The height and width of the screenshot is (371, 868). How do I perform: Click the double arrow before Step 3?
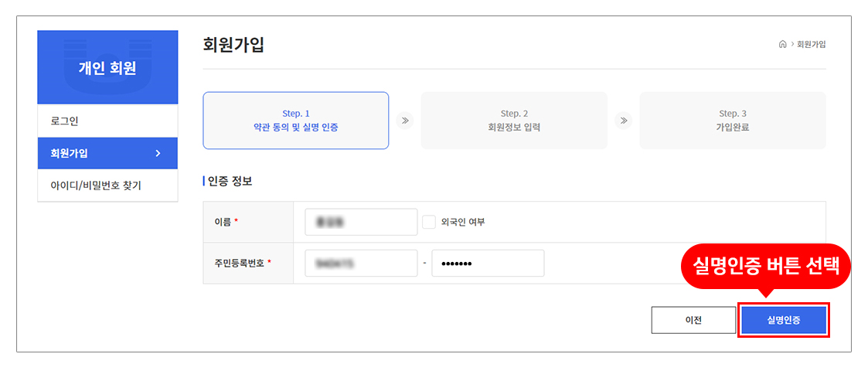(623, 121)
